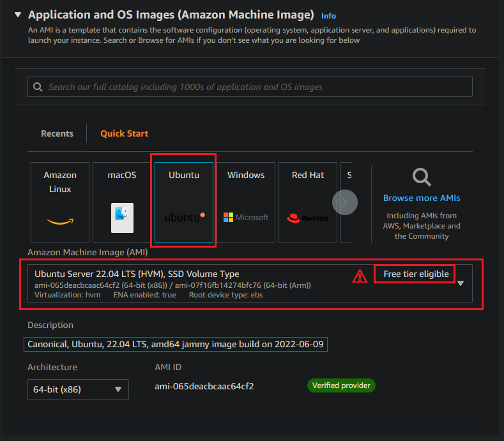Image resolution: width=504 pixels, height=441 pixels.
Task: Open the 64-bit (x86) Architecture dropdown
Action: tap(78, 389)
